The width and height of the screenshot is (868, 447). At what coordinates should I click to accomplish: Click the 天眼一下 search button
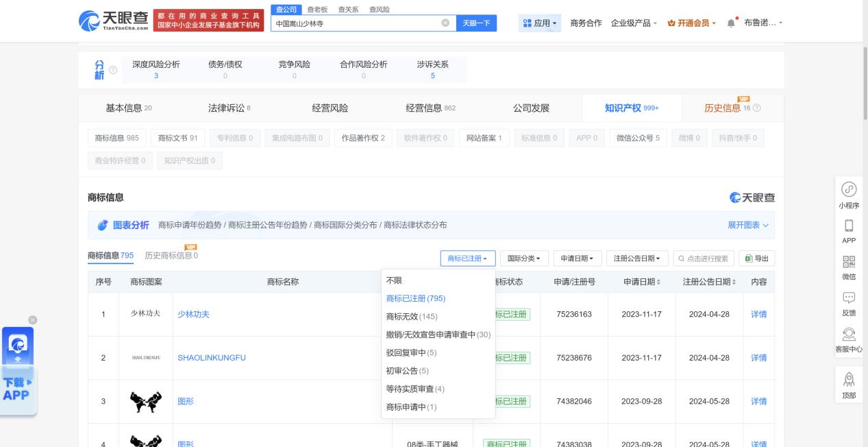[476, 23]
